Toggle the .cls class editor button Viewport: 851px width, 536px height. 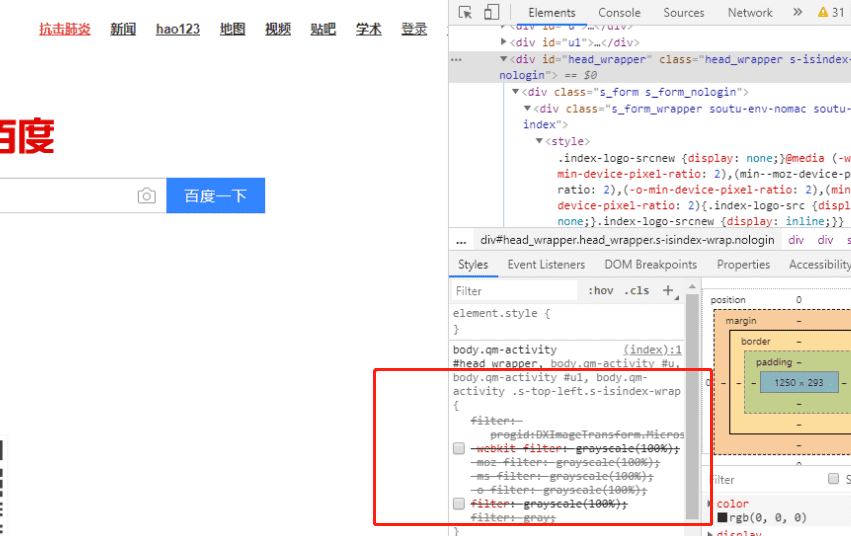click(636, 290)
